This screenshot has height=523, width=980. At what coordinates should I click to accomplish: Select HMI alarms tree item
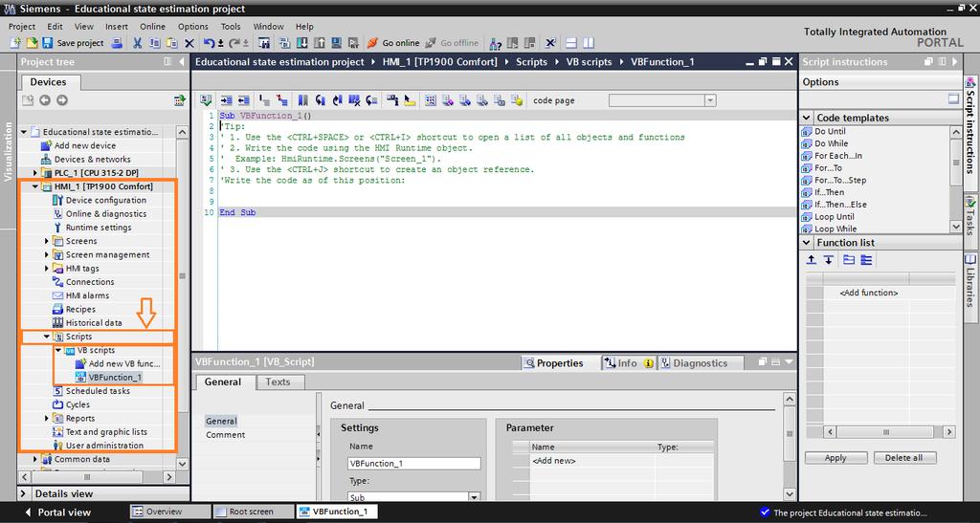[87, 295]
